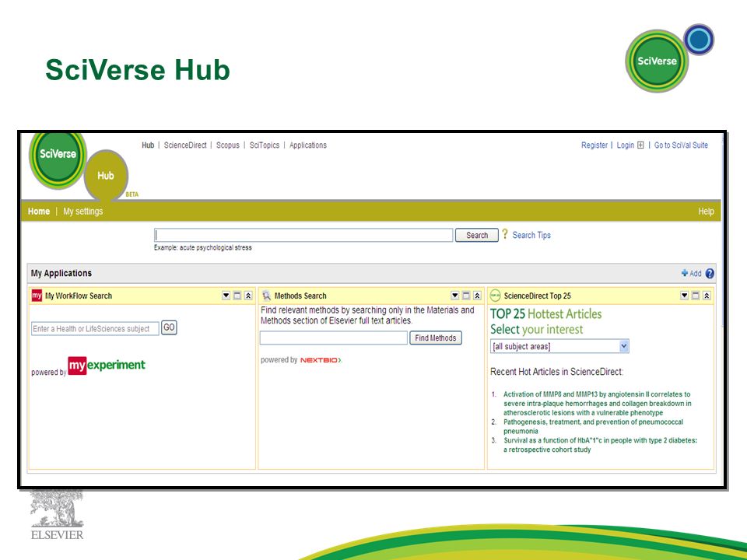Image resolution: width=747 pixels, height=560 pixels.
Task: Open the all subject areas dropdown
Action: [x=559, y=346]
